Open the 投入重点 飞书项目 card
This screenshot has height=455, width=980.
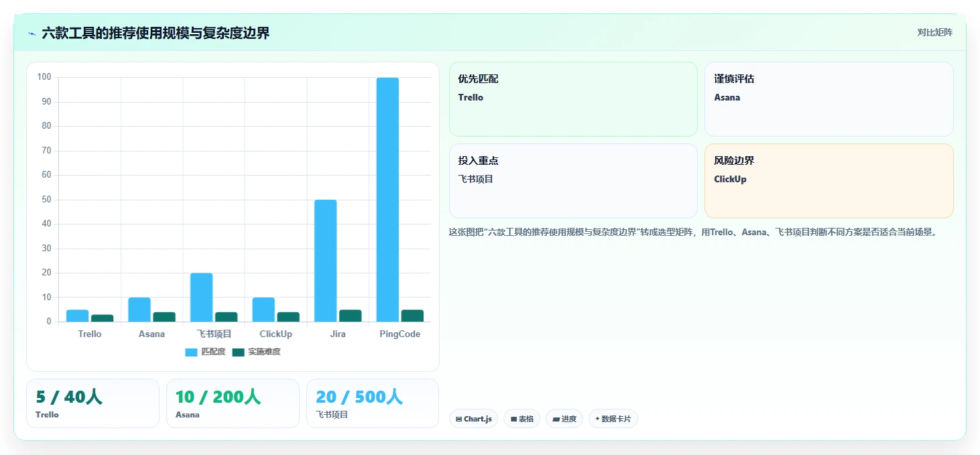[x=573, y=181]
